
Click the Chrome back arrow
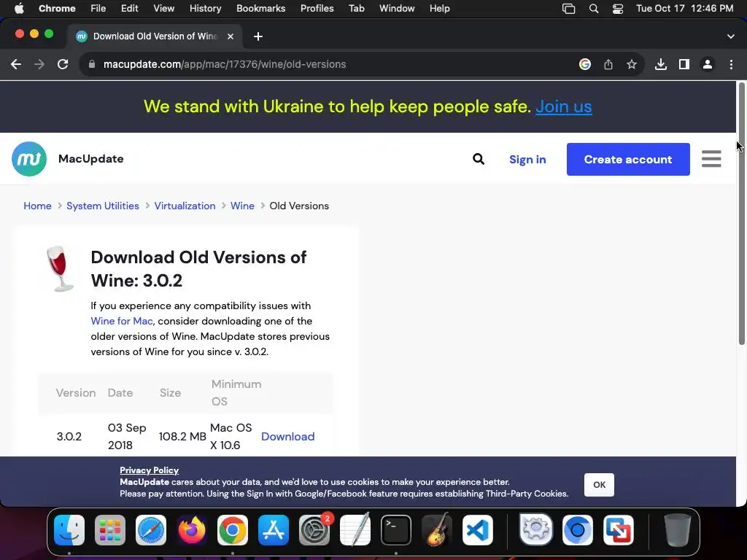16,64
